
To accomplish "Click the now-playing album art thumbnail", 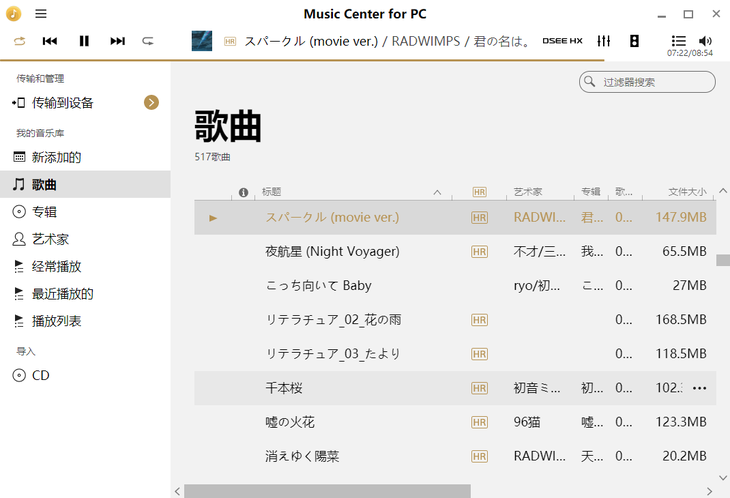I will [202, 41].
